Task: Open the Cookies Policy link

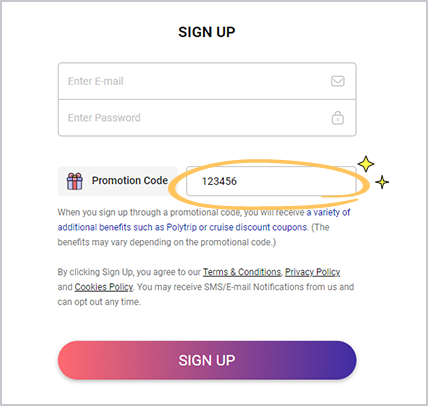Action: click(103, 287)
